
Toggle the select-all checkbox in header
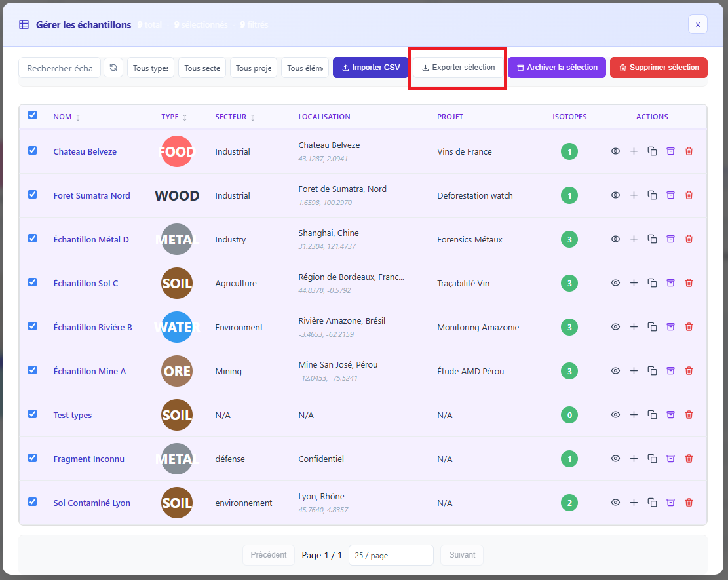pyautogui.click(x=32, y=115)
